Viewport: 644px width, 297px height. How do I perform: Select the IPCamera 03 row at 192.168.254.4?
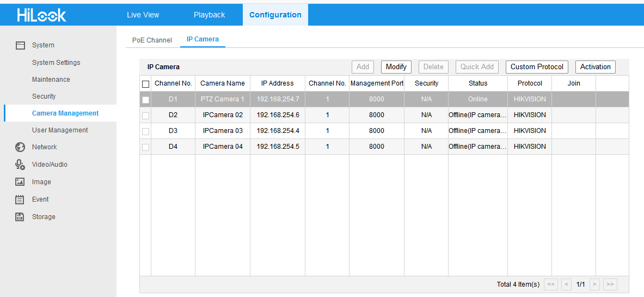278,131
